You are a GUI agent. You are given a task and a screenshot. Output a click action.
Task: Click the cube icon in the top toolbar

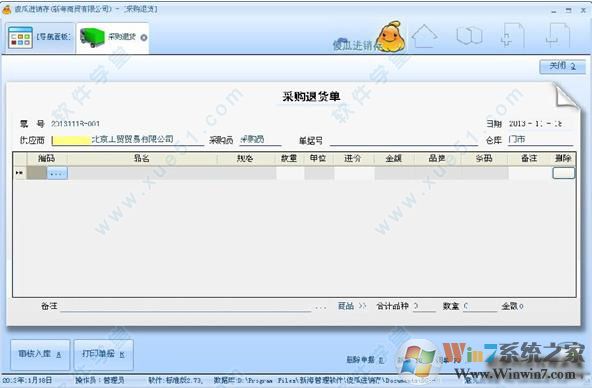469,36
